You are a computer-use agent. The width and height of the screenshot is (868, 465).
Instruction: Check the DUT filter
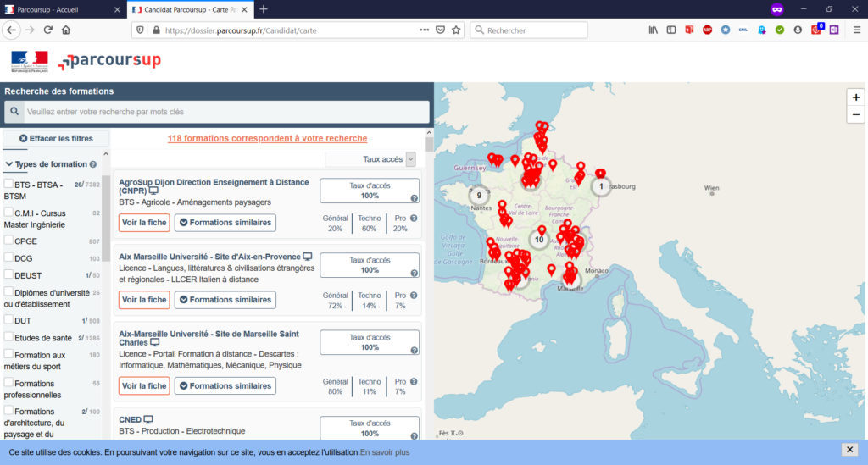click(8, 319)
